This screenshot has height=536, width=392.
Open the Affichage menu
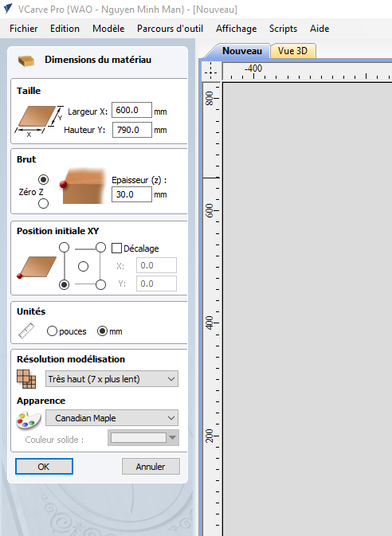[237, 29]
